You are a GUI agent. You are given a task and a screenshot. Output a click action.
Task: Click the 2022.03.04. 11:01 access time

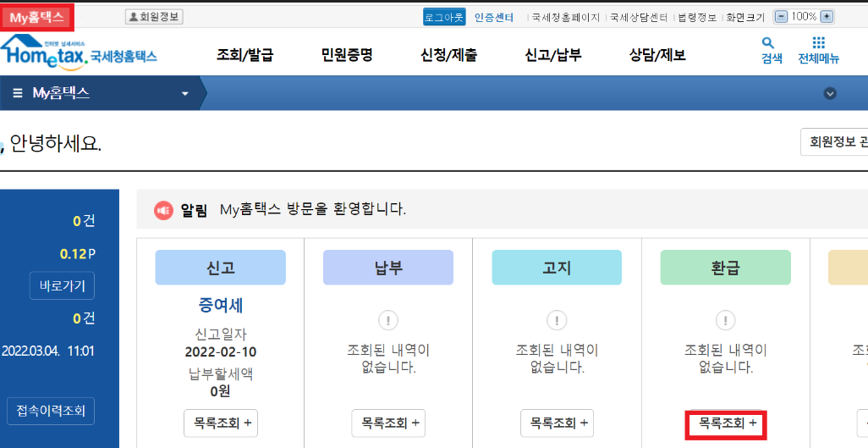(48, 351)
